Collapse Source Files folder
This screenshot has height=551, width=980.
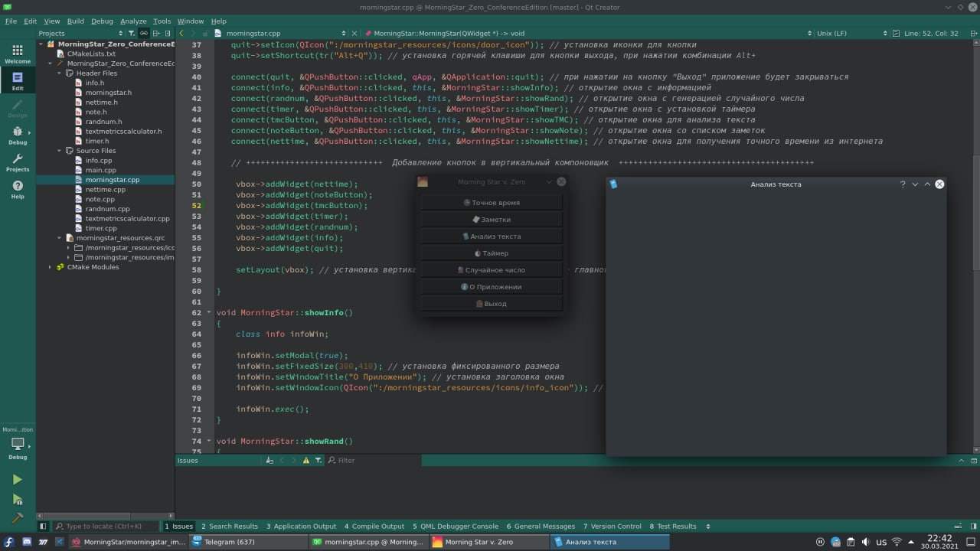click(59, 151)
